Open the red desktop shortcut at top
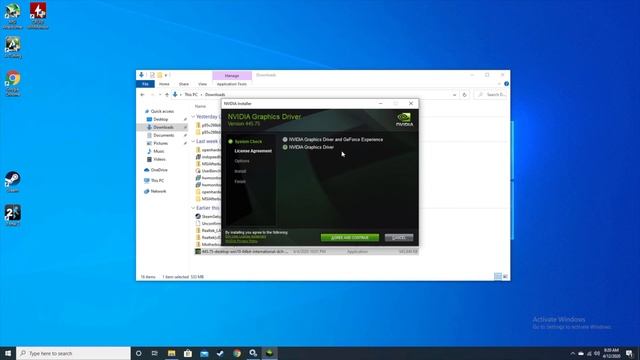 click(38, 16)
